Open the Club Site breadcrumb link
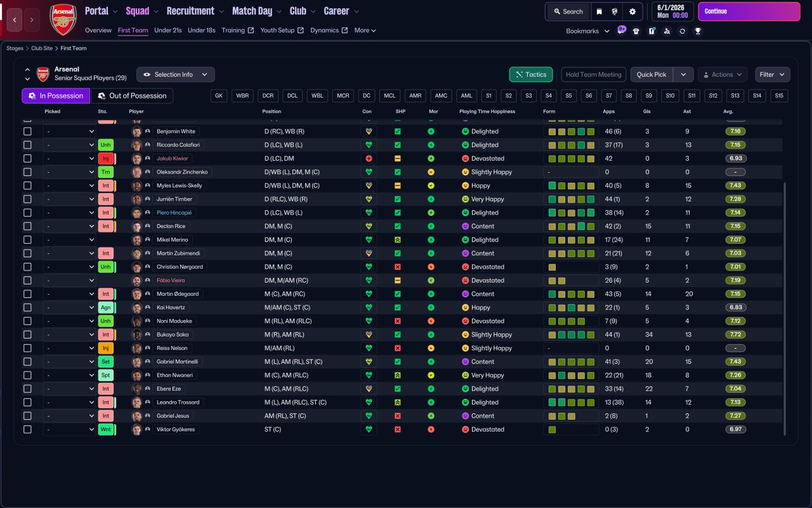This screenshot has width=812, height=508. (42, 48)
